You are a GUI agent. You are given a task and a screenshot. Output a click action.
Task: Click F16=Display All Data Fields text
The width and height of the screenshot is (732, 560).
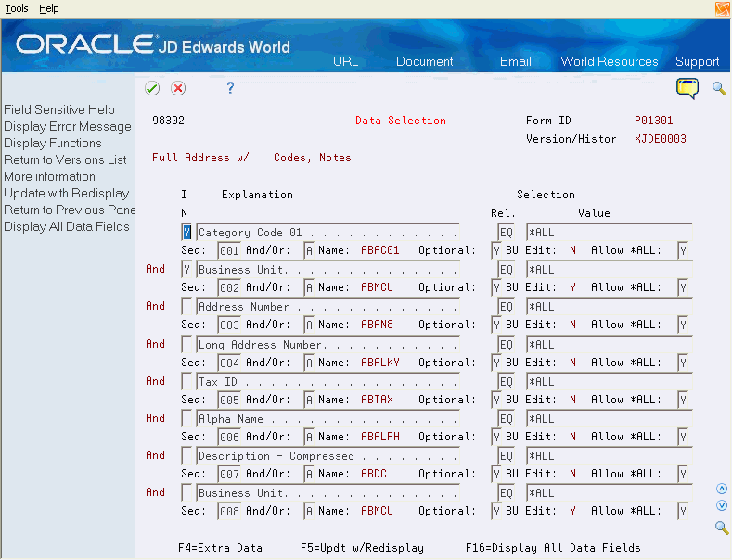click(x=553, y=548)
